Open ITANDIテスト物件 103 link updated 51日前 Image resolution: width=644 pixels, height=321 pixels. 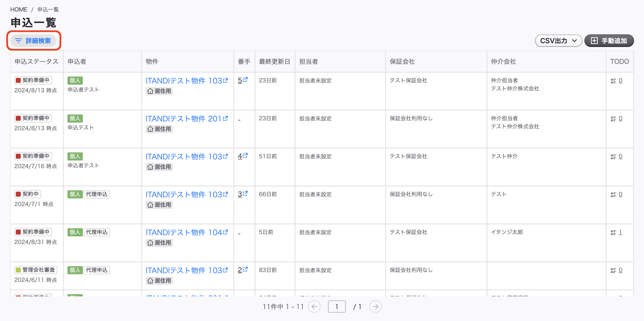coord(187,157)
